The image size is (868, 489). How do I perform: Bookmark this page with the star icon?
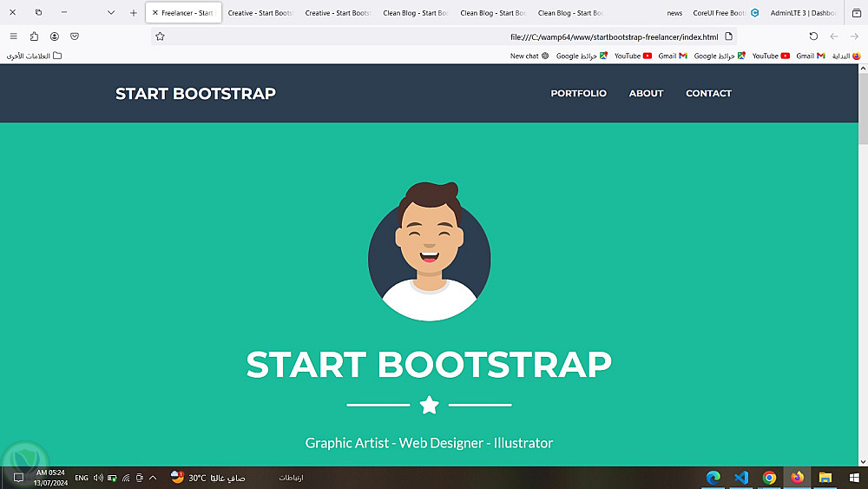coord(160,36)
